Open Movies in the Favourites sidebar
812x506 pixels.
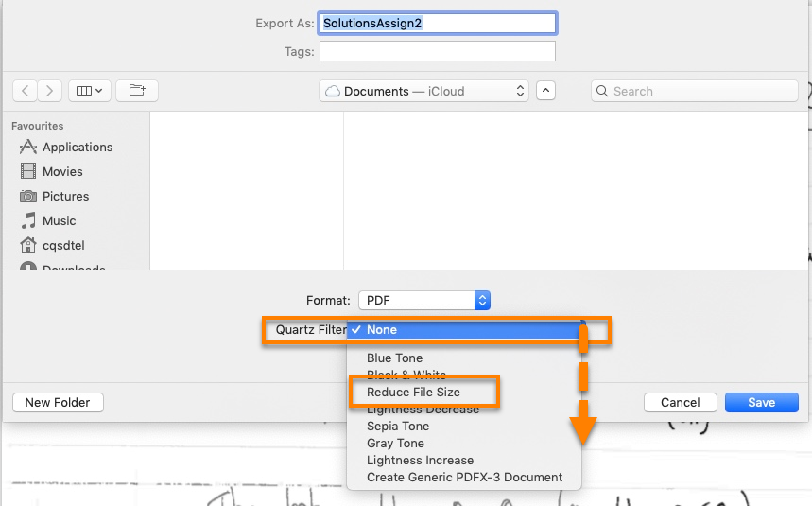click(x=62, y=171)
